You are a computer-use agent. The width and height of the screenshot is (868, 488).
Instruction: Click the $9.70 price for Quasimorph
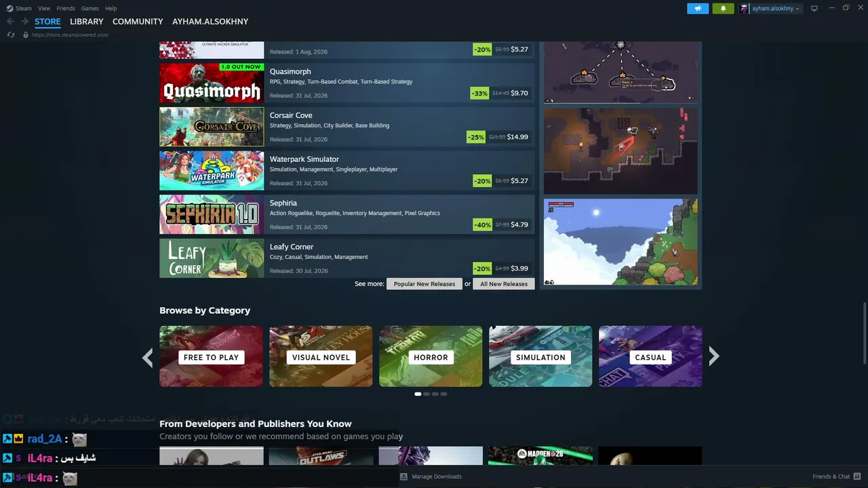pos(519,93)
